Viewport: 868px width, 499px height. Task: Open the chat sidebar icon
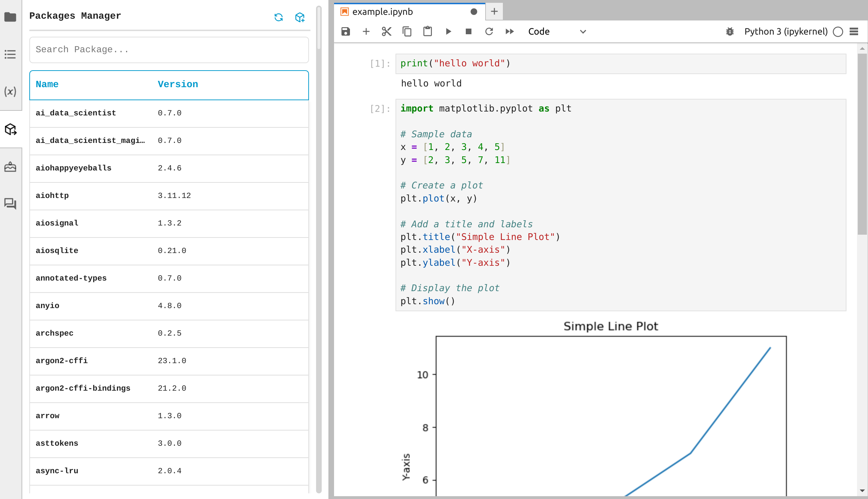(x=10, y=204)
